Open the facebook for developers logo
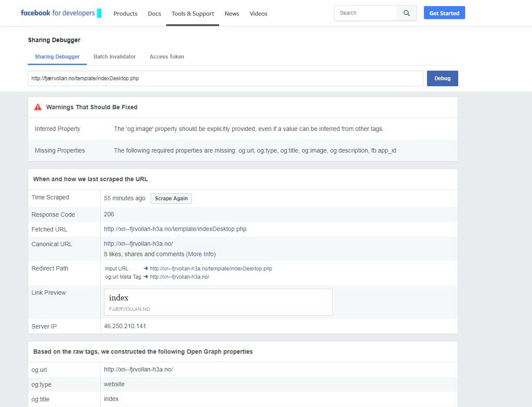The height and width of the screenshot is (407, 532). click(61, 13)
